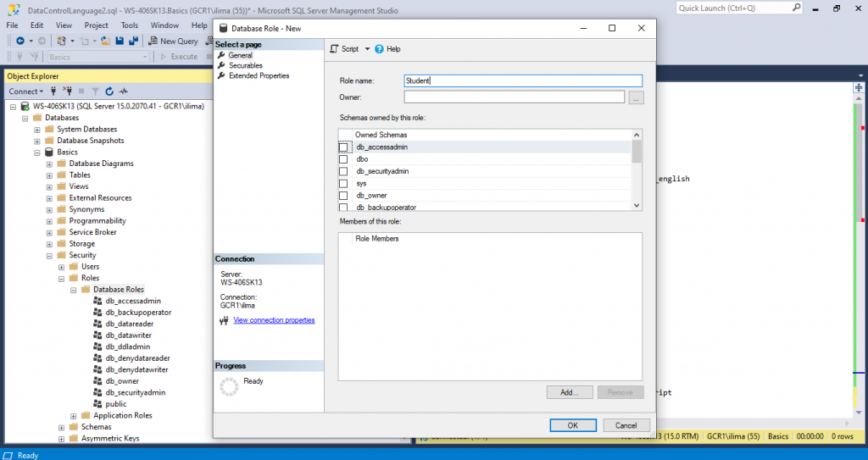The width and height of the screenshot is (868, 460).
Task: Click the Owned Schemas scrollbar thumb
Action: click(637, 151)
